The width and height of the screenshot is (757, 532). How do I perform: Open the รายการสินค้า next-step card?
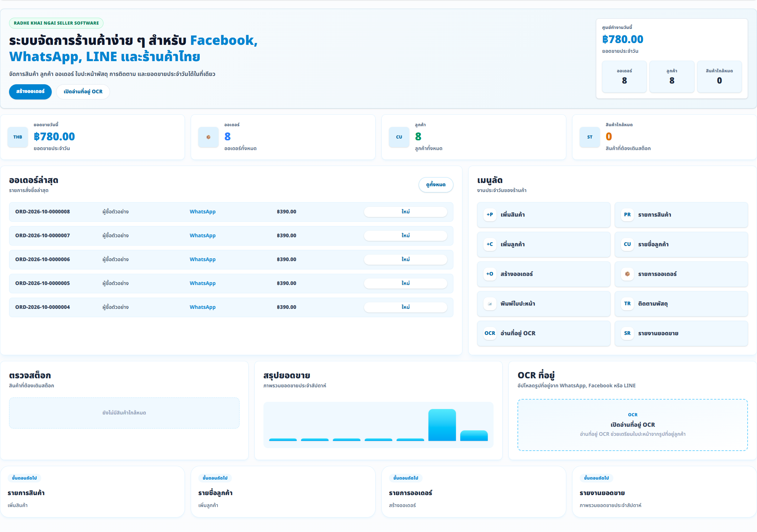[92, 491]
